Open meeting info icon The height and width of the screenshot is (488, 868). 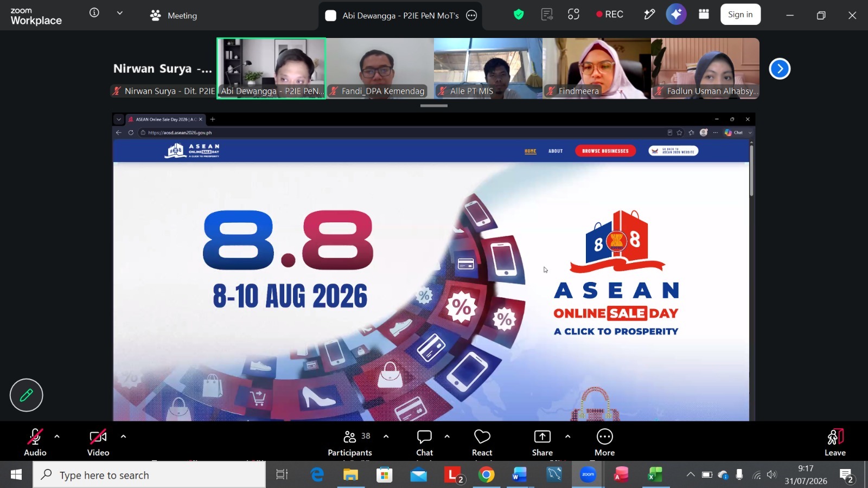pos(94,12)
